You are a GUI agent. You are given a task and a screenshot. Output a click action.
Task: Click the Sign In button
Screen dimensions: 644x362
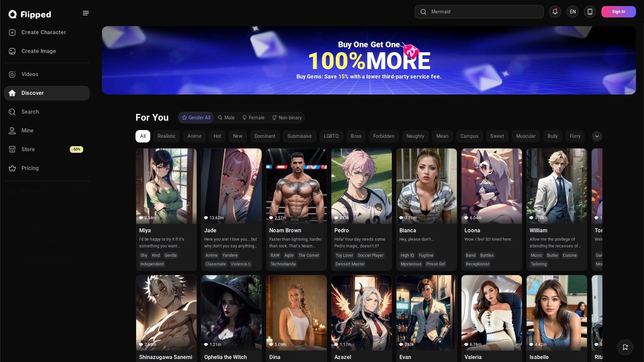pyautogui.click(x=618, y=12)
